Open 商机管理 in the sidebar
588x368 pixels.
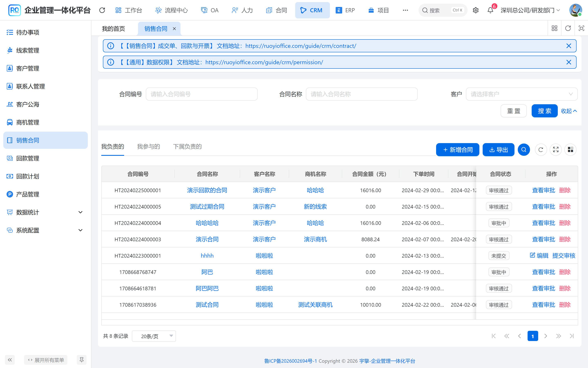click(46, 122)
